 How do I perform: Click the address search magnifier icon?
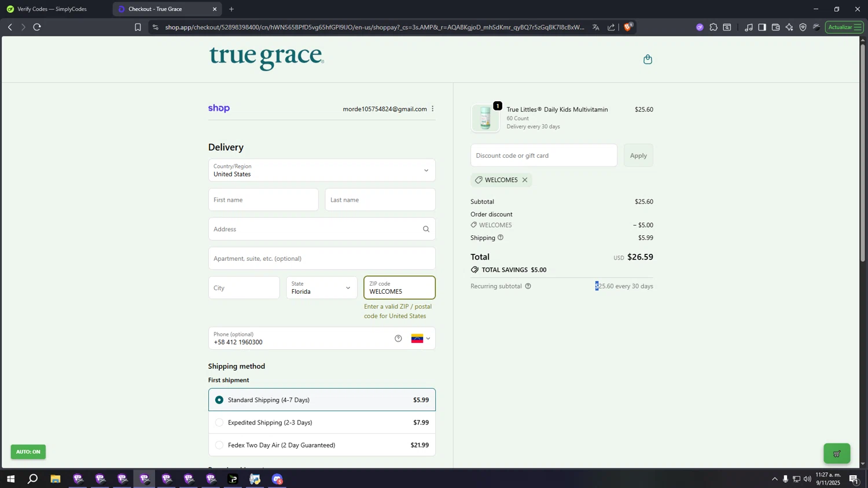coord(426,229)
